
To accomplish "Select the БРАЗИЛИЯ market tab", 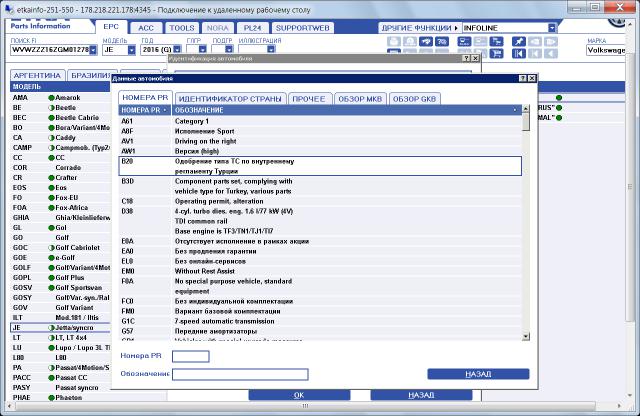I will coord(90,76).
